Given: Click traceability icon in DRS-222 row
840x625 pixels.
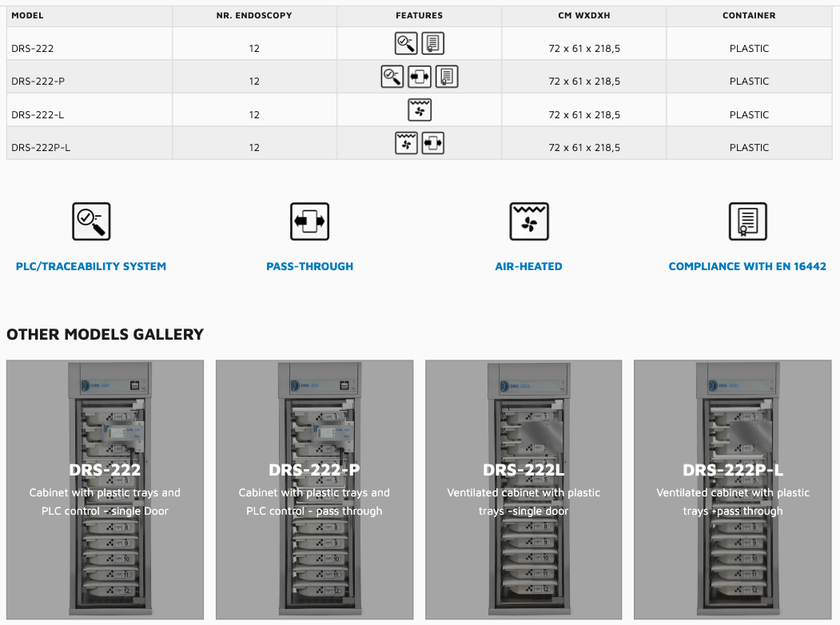Looking at the screenshot, I should [406, 43].
